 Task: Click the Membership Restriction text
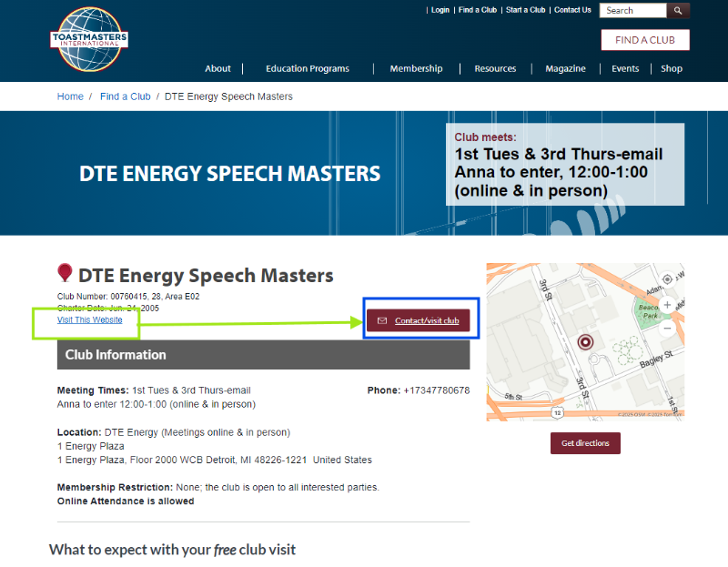[218, 487]
